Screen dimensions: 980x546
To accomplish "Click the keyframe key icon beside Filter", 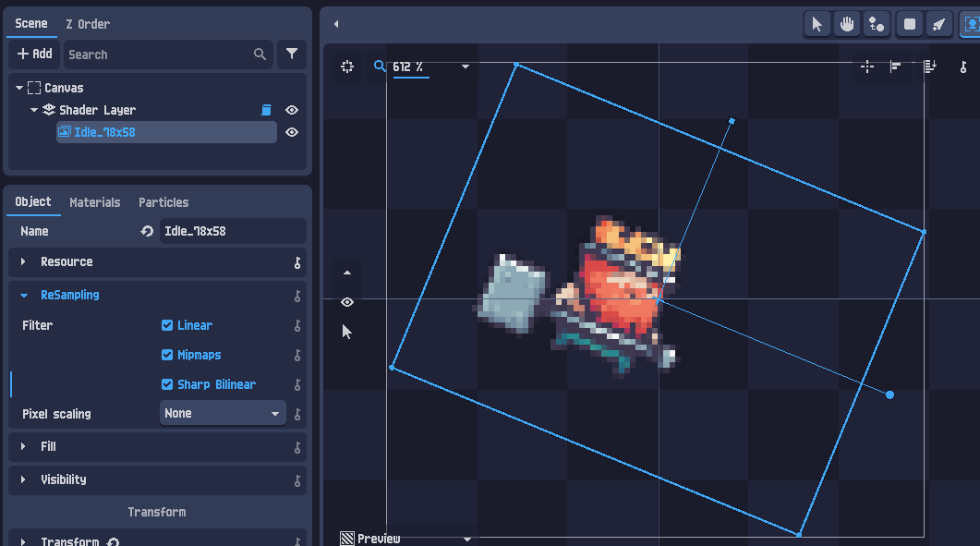I will (297, 325).
